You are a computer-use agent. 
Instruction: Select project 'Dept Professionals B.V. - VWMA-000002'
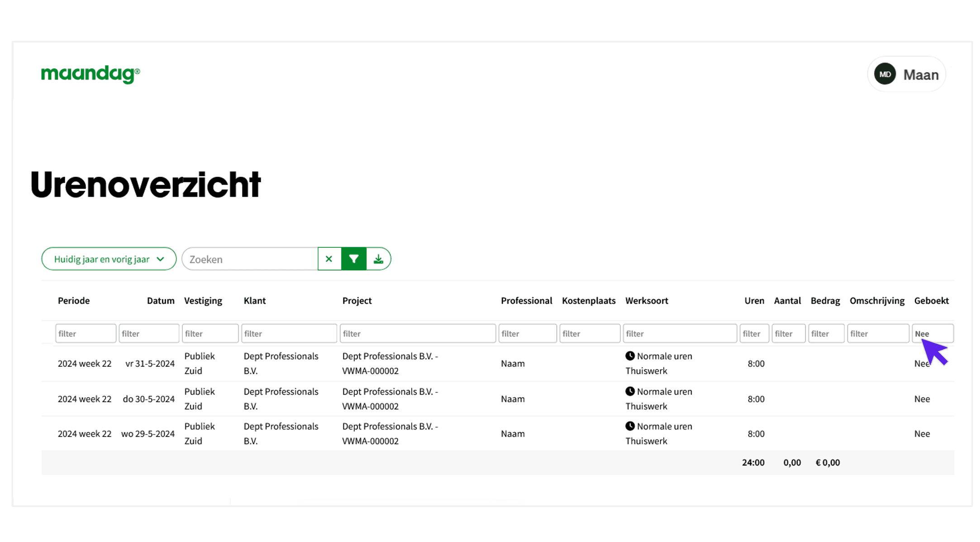(x=390, y=363)
